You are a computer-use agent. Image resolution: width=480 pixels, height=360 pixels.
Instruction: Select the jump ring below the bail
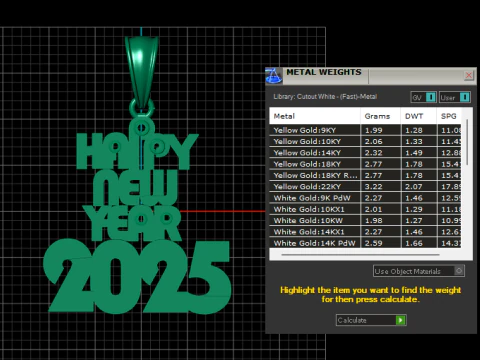tap(142, 108)
